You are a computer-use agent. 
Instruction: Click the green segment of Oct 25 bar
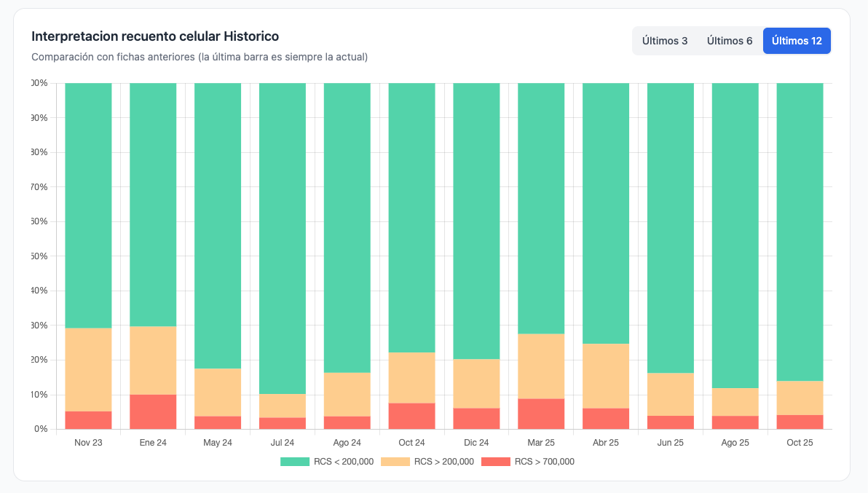coord(800,232)
